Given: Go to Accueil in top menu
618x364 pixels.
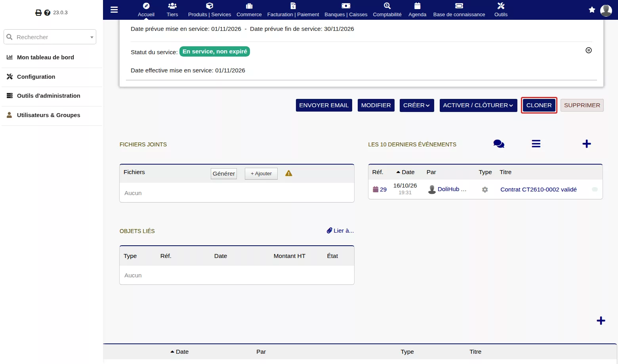Looking at the screenshot, I should click(146, 10).
